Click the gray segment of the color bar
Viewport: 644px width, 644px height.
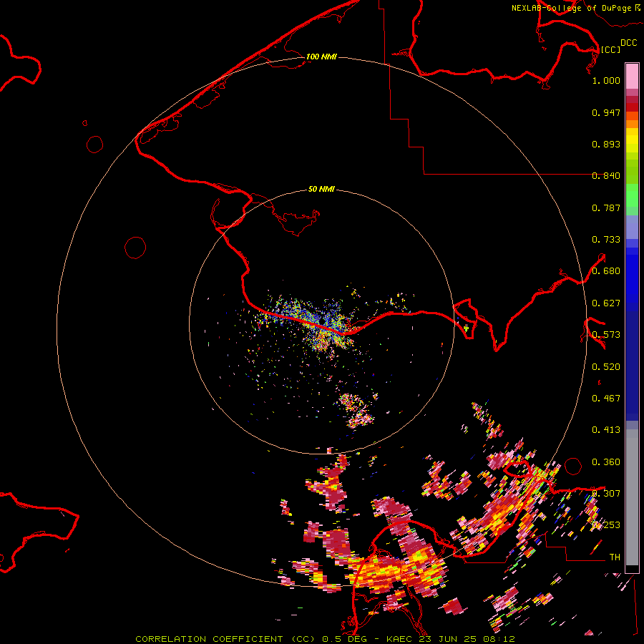[x=632, y=497]
